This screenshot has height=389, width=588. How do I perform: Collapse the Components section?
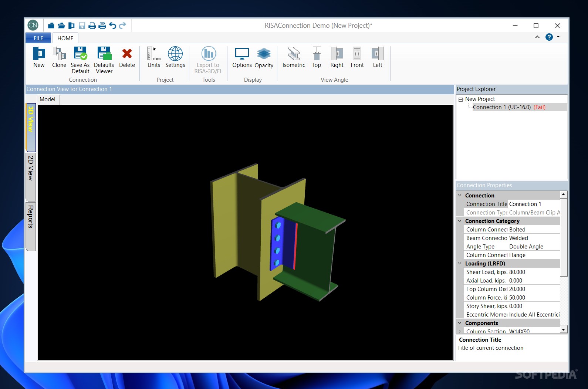click(460, 323)
